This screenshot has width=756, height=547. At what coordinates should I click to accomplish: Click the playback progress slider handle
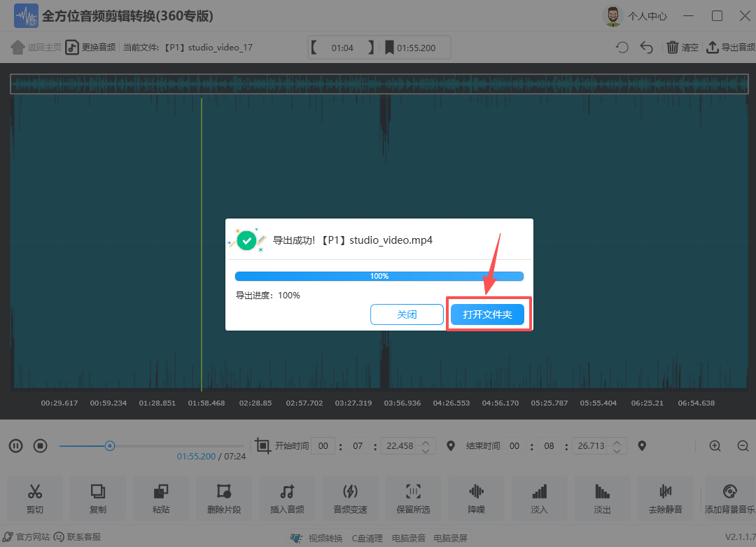click(110, 445)
